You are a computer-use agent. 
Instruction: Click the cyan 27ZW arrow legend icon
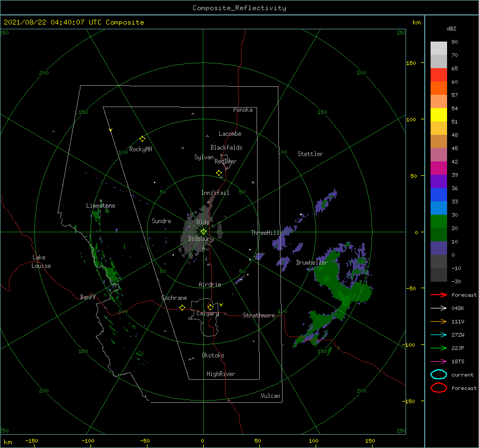click(439, 335)
